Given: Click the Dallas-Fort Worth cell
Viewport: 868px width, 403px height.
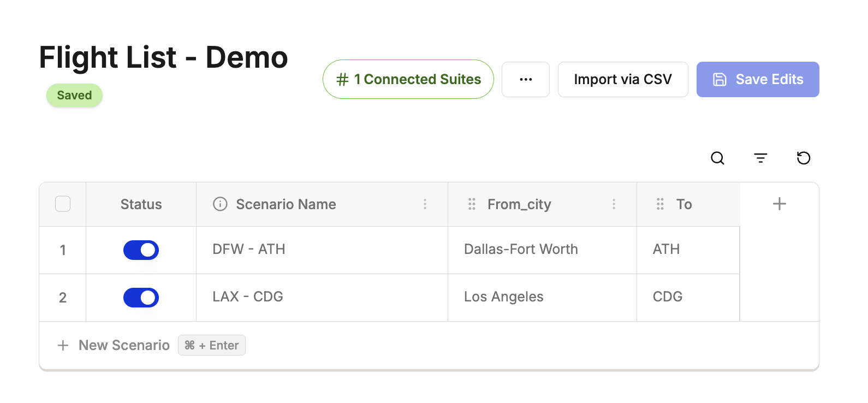Looking at the screenshot, I should (521, 250).
